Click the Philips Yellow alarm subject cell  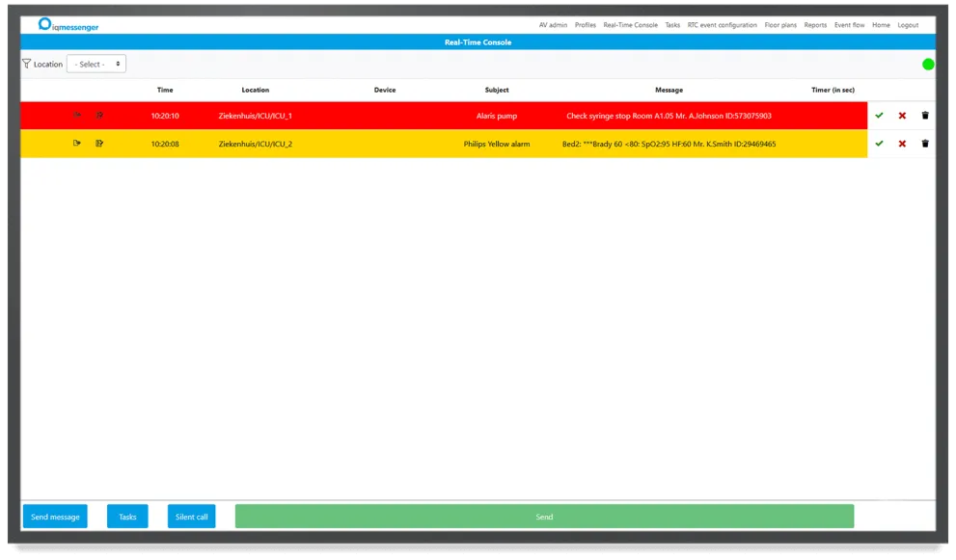(497, 145)
